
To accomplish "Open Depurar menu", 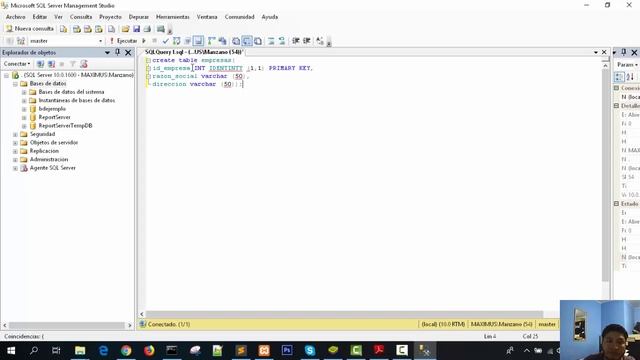I will coord(139,17).
